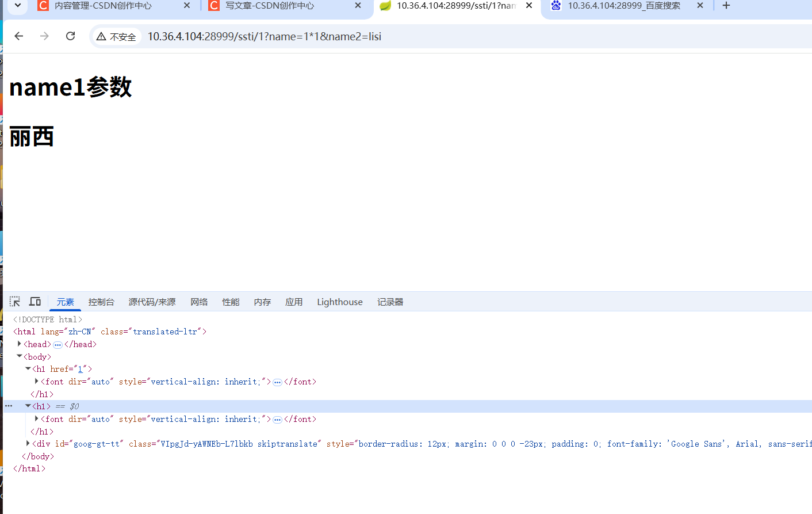Select the 元素 DevTools panel
The image size is (812, 514).
65,302
